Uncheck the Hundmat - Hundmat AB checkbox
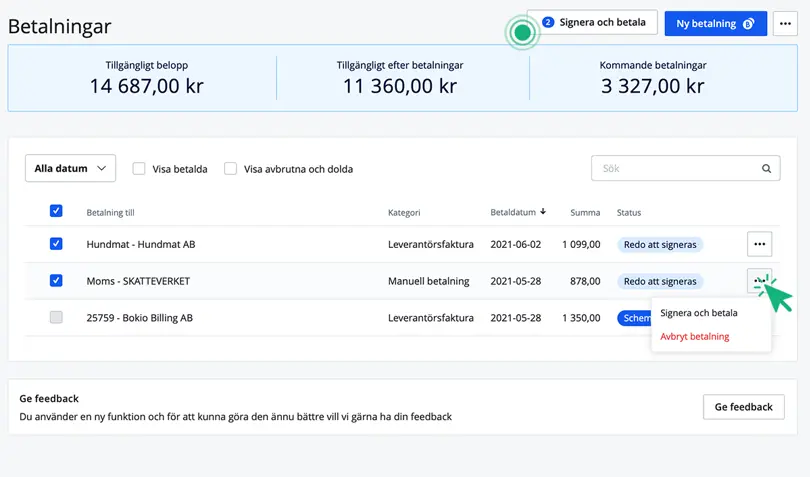The width and height of the screenshot is (810, 477). pyautogui.click(x=56, y=243)
